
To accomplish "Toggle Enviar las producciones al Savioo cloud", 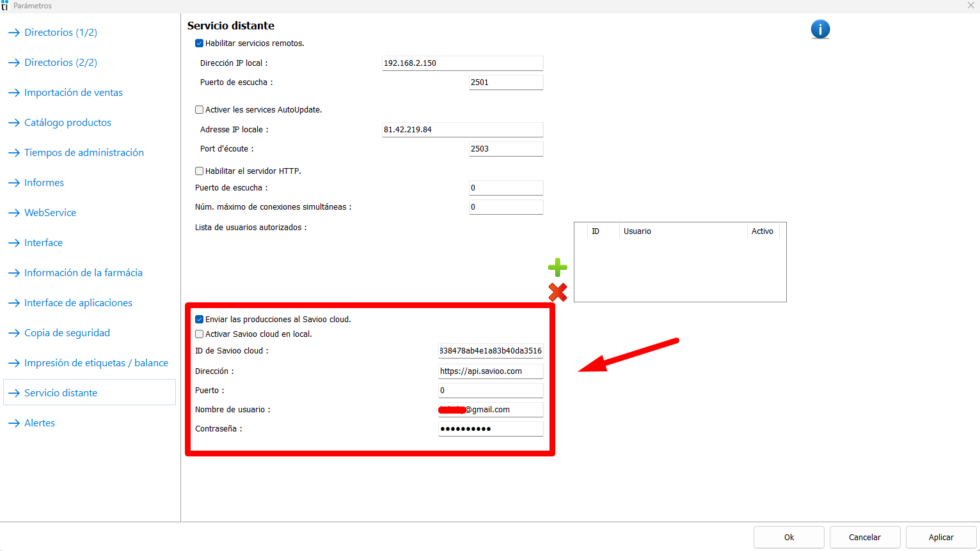I will click(200, 320).
